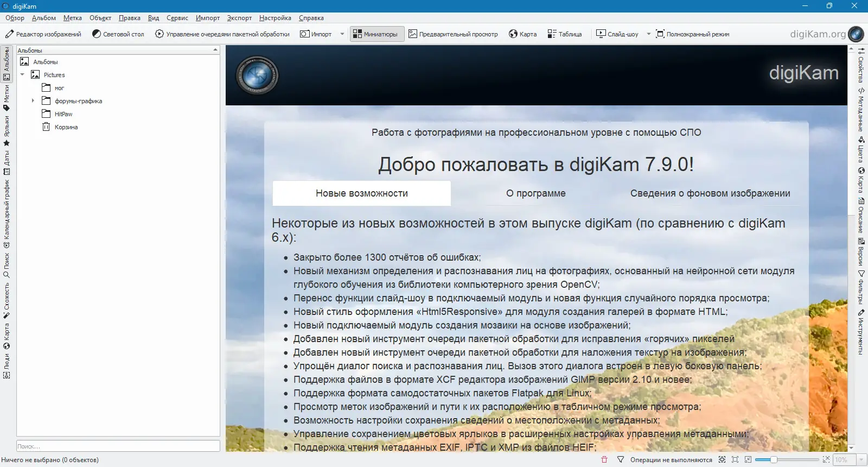Select the Люди left sidebar tab
This screenshot has height=467, width=868.
pyautogui.click(x=7, y=366)
